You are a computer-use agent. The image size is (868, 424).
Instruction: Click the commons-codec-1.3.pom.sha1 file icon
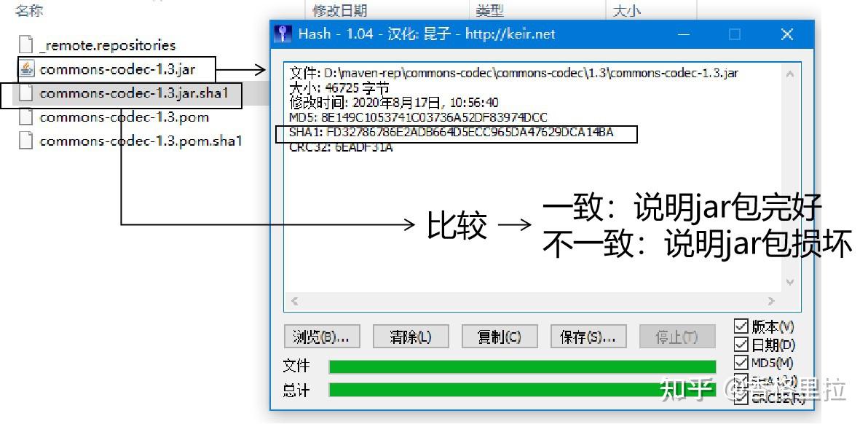coord(26,141)
